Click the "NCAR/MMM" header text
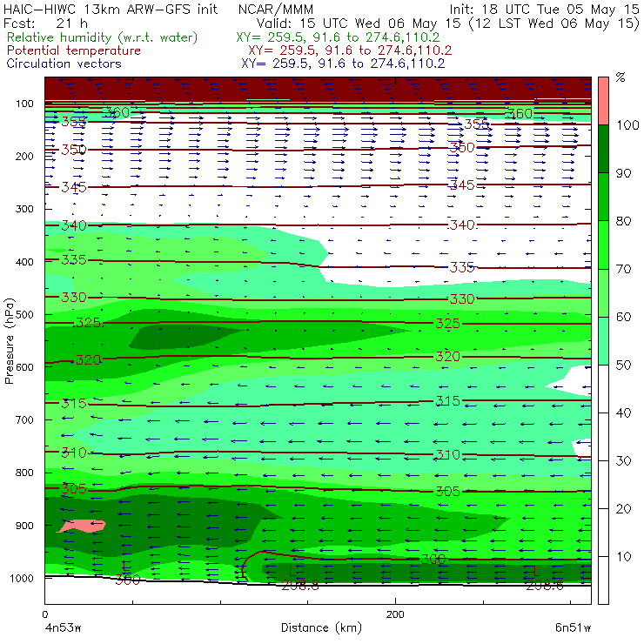This screenshot has height=644, width=644. pos(276,10)
